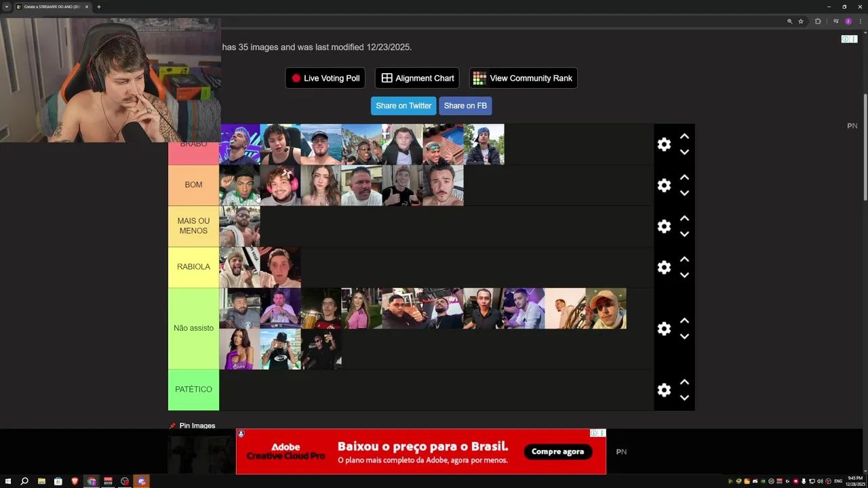Select woman thumbnail in BOM row
This screenshot has width=868, height=488.
(321, 185)
